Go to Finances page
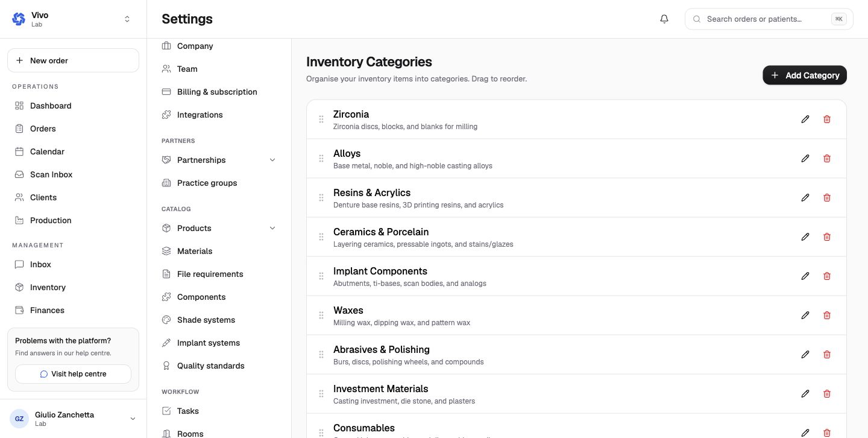This screenshot has width=868, height=438. [73, 310]
